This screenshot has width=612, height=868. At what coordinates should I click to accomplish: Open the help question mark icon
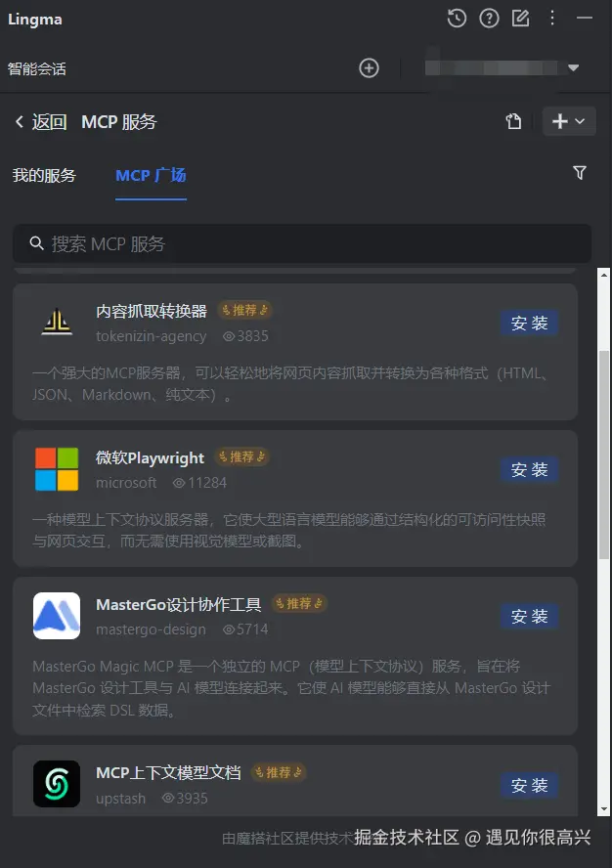(489, 19)
